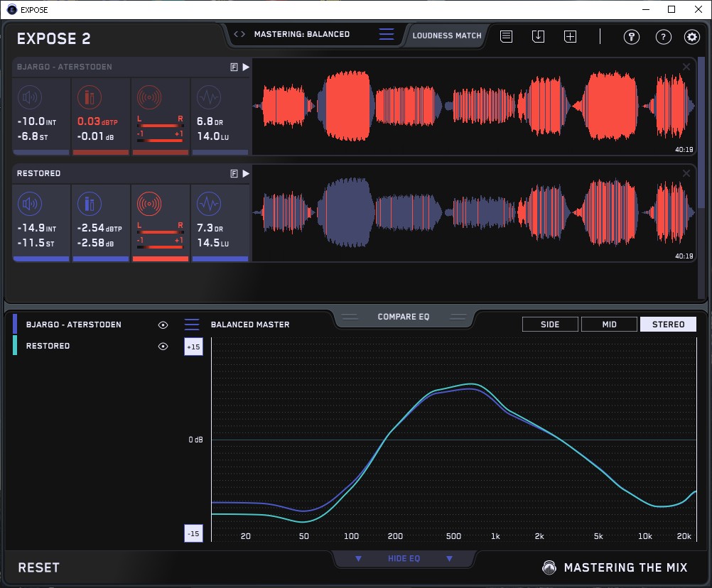Minimize the EXPOSE window
The image size is (712, 588).
tap(646, 9)
